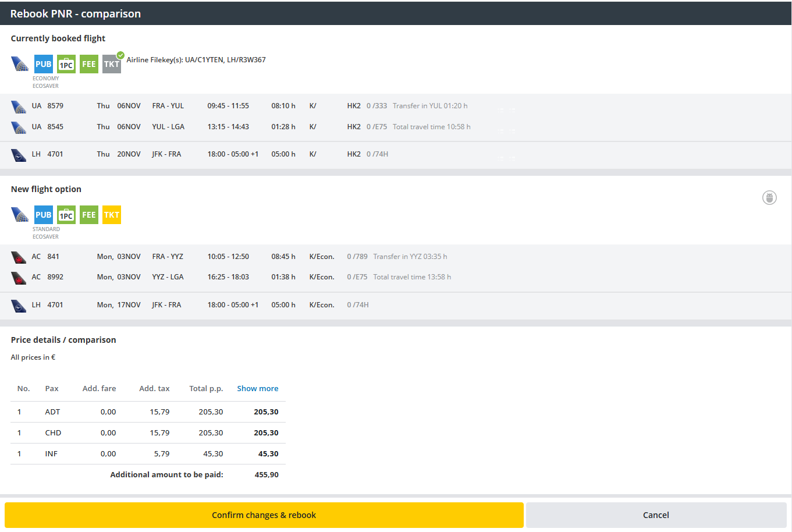Viewport: 792px width, 532px height.
Task: Click PUB fare badge in current booking
Action: point(44,64)
